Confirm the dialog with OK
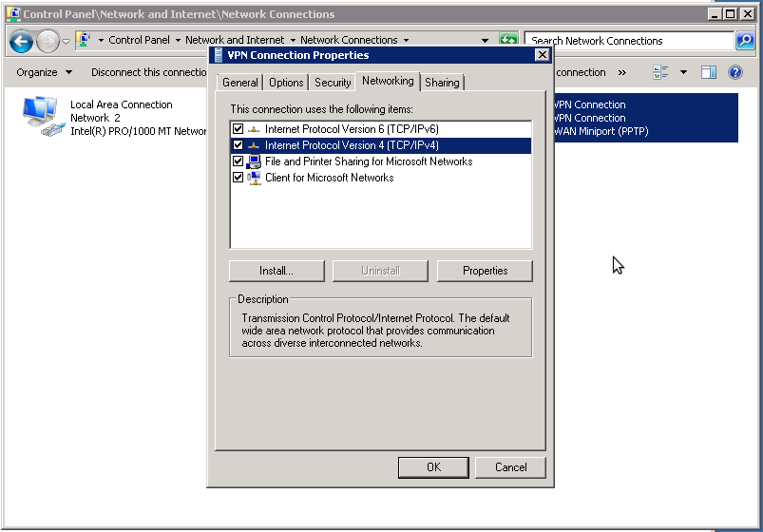 (x=433, y=467)
